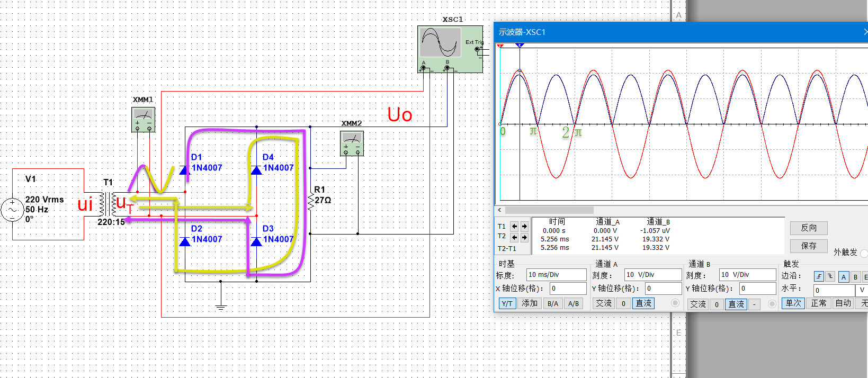Select diode D3 1N4007 symbol
The height and width of the screenshot is (378, 868).
click(256, 241)
